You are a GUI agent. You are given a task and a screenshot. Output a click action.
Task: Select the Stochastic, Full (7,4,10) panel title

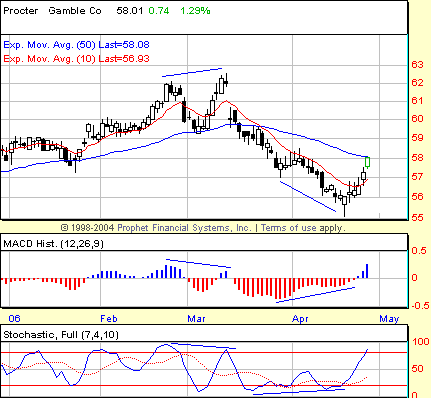click(61, 335)
